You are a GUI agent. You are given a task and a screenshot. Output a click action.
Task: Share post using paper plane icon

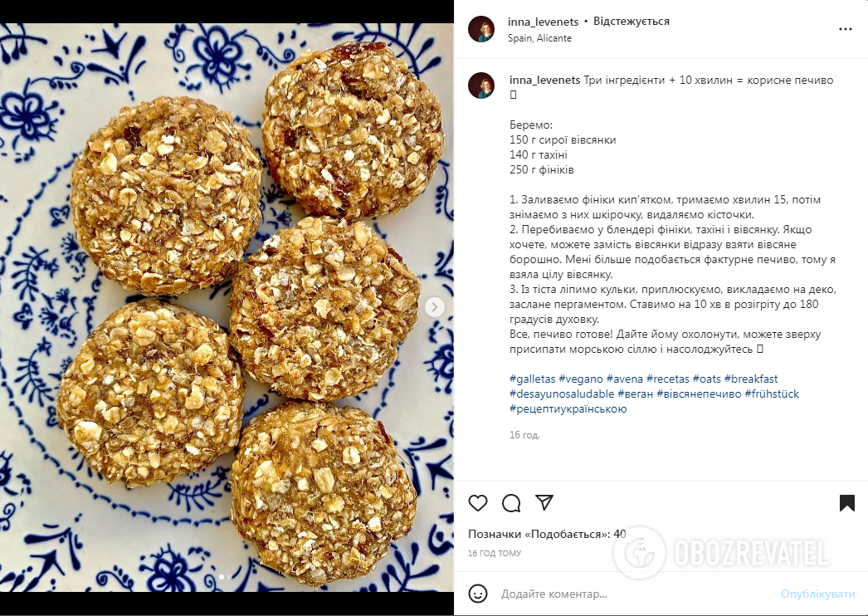(x=544, y=502)
